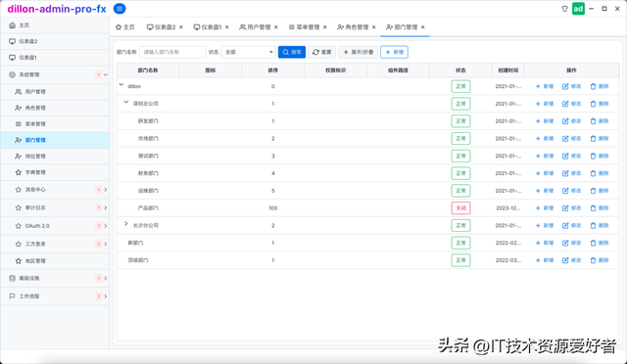Toggle the sidebar with the blue hamburger button
The height and width of the screenshot is (364, 627).
click(120, 9)
